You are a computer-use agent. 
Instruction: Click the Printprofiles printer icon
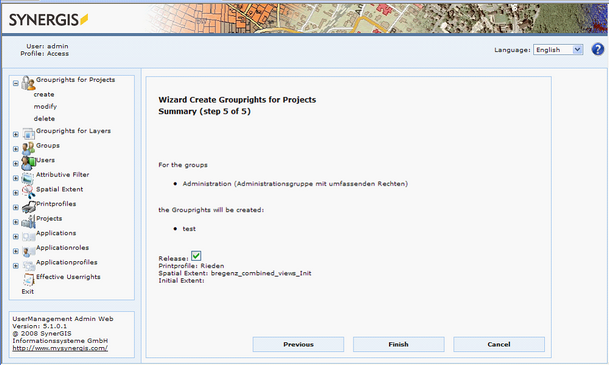pos(28,207)
